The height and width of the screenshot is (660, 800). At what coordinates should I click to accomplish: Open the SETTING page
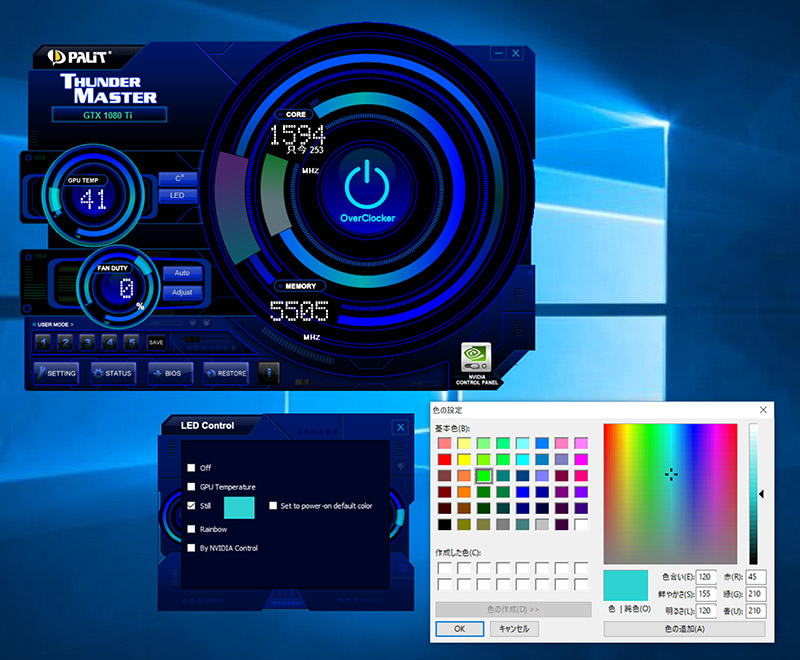click(x=57, y=373)
